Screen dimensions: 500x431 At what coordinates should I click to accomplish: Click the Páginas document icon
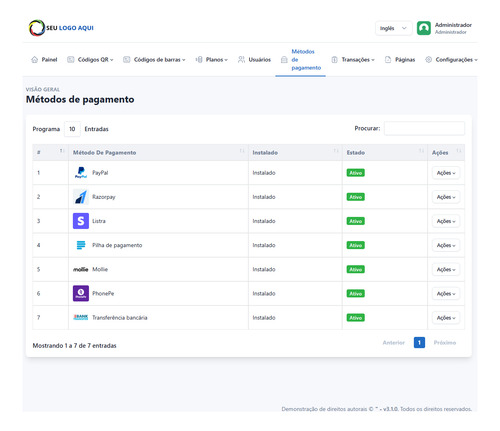(388, 60)
